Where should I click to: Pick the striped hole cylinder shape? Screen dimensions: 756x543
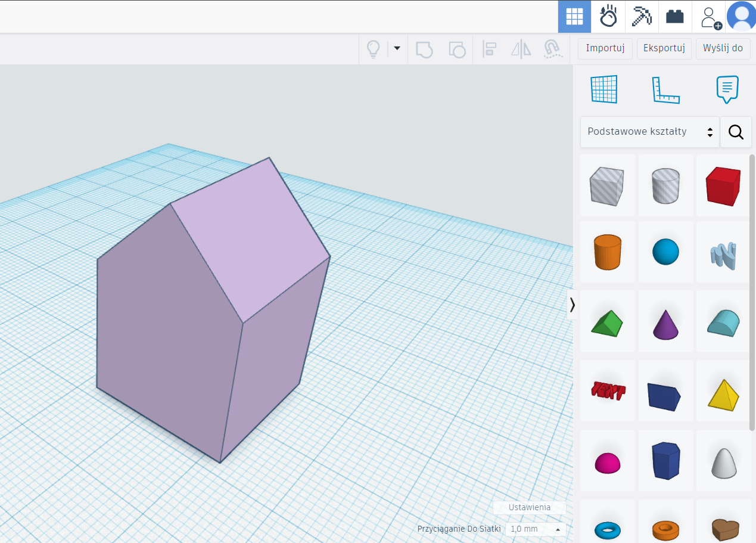coord(665,186)
